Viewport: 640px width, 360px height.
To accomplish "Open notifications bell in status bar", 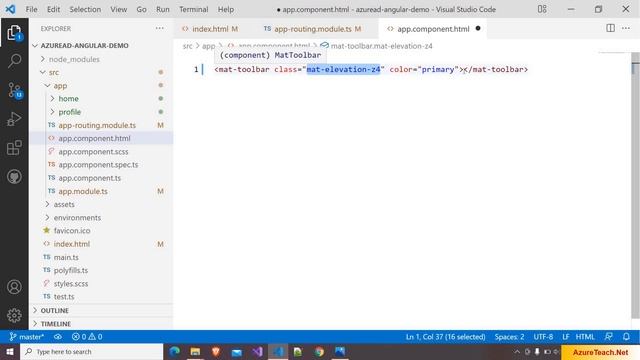I will click(x=626, y=337).
